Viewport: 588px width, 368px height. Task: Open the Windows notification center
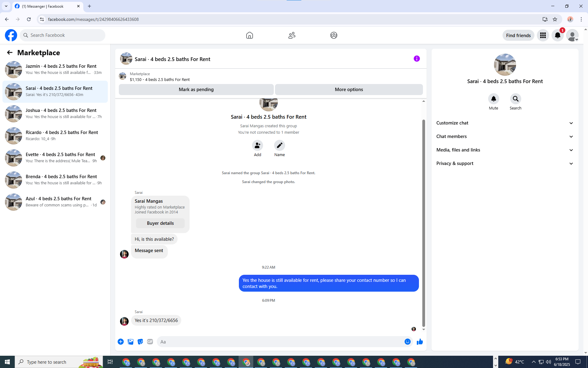[578, 362]
